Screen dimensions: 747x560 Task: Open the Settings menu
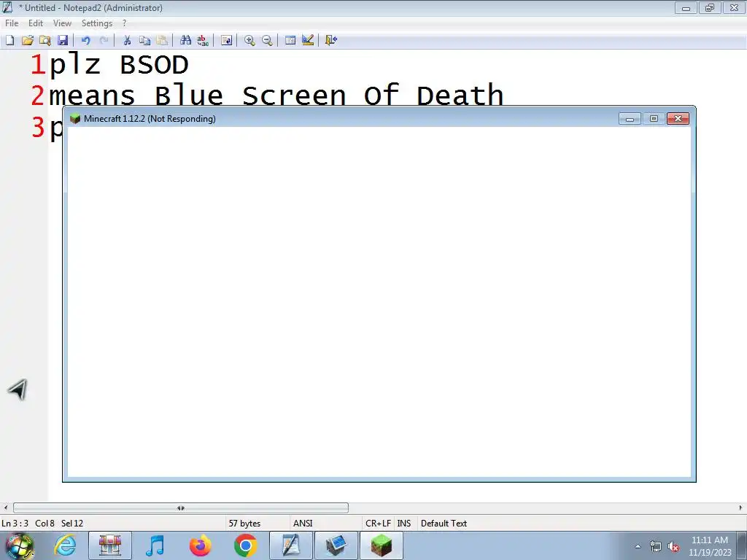pyautogui.click(x=97, y=23)
